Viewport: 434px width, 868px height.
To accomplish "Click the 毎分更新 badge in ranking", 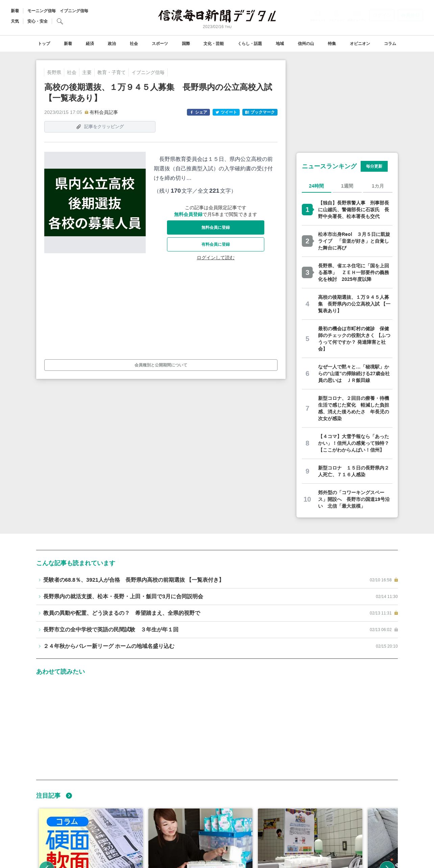I will (x=374, y=166).
